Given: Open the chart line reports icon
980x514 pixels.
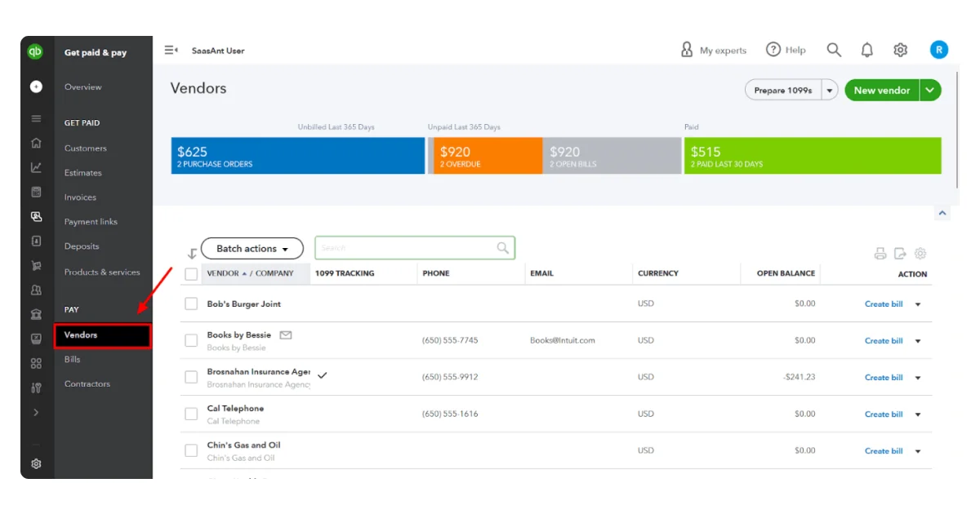Looking at the screenshot, I should pyautogui.click(x=36, y=167).
